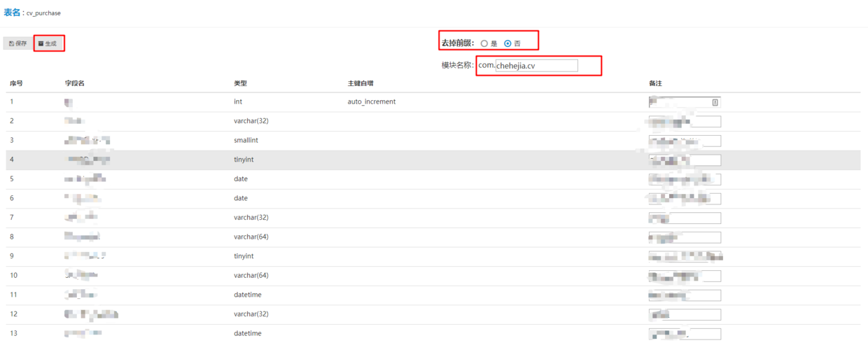The image size is (868, 343).
Task: Click the 备注 input of row 12
Action: pyautogui.click(x=685, y=314)
